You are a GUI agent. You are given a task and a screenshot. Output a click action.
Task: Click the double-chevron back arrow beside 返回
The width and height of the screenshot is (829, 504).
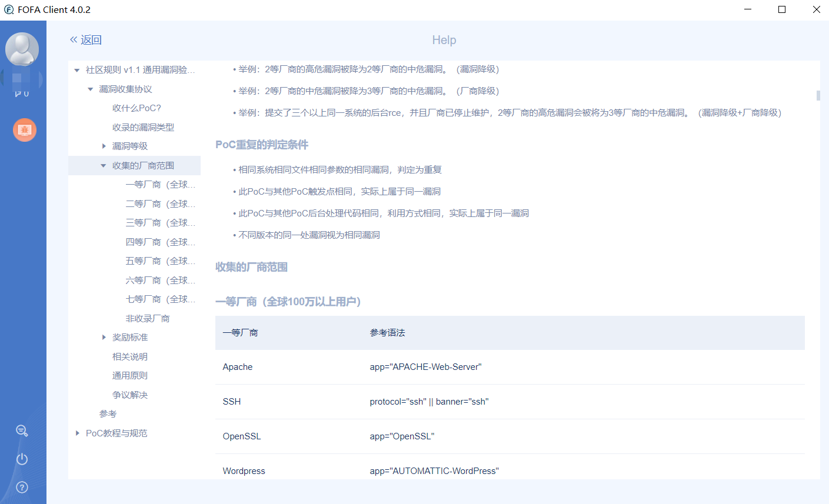73,39
